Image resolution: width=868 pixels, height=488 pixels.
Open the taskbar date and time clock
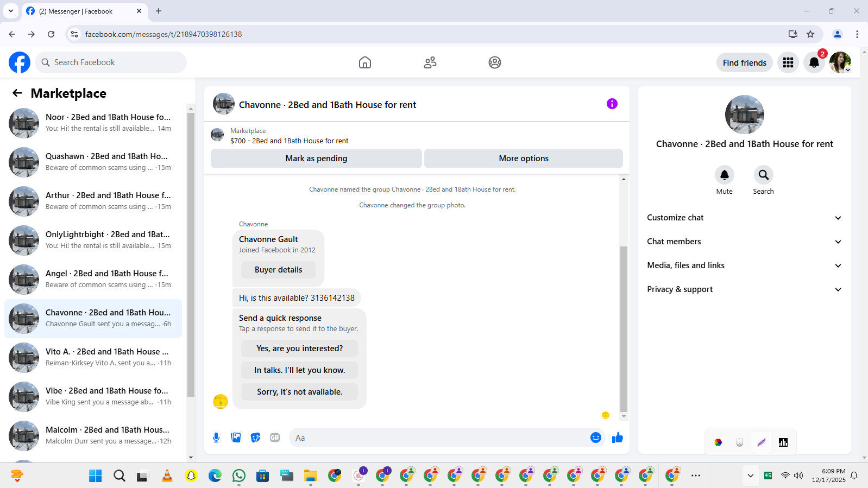(828, 476)
